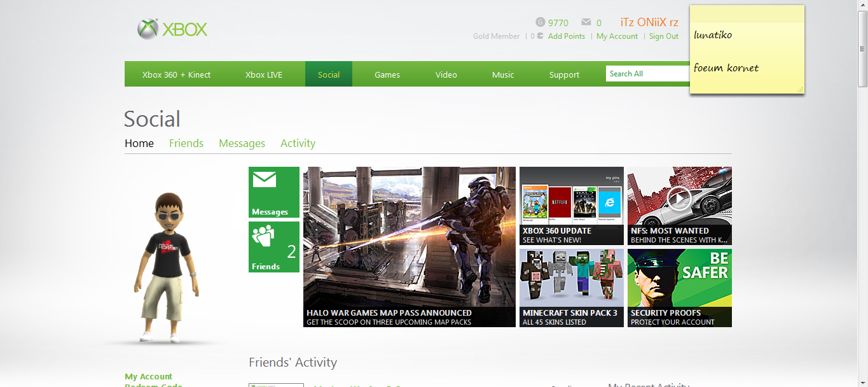Select the Social menu item
Screen dimensions: 868x387
click(x=329, y=74)
